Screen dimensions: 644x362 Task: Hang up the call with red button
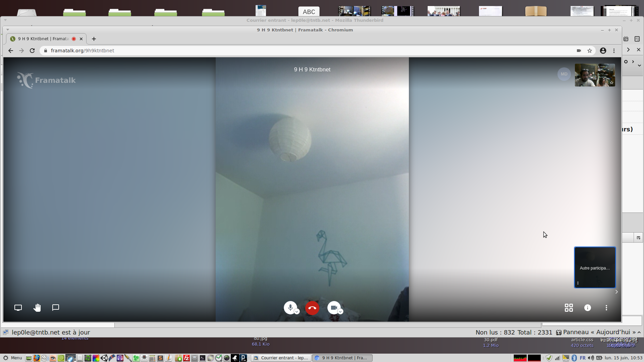click(x=312, y=308)
